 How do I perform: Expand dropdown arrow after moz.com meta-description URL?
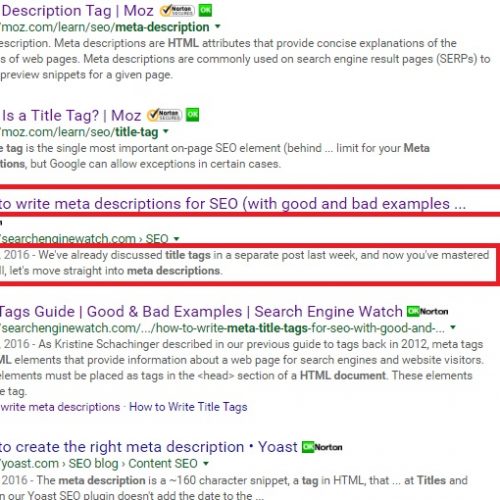(x=218, y=26)
